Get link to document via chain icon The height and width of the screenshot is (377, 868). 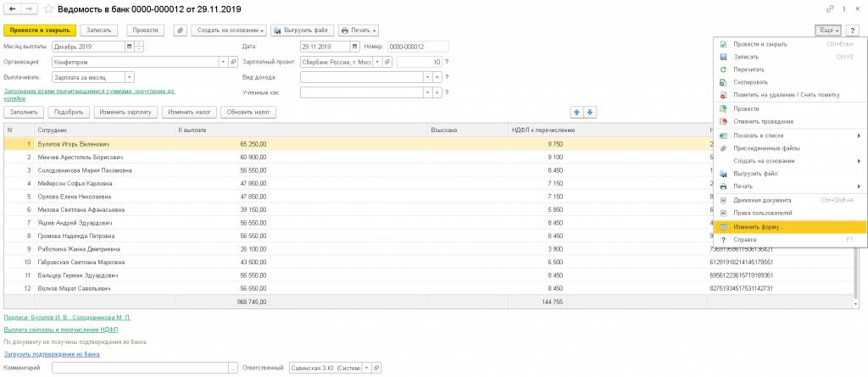830,9
